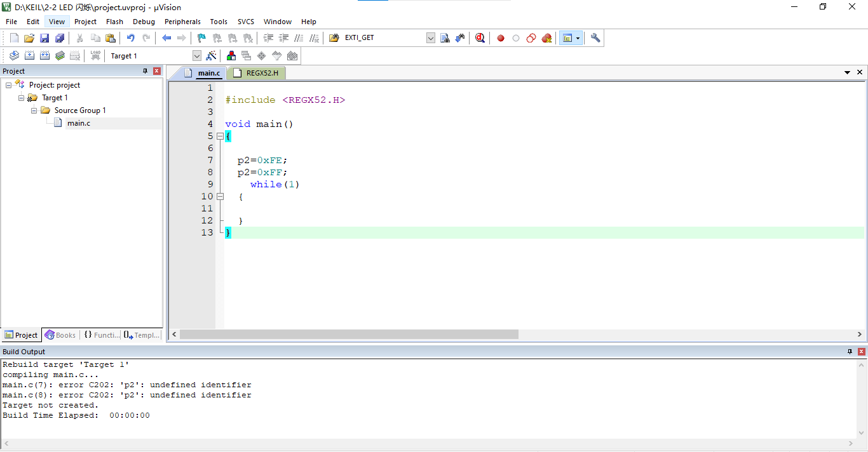
Task: Open the Debug menu
Action: pyautogui.click(x=144, y=22)
